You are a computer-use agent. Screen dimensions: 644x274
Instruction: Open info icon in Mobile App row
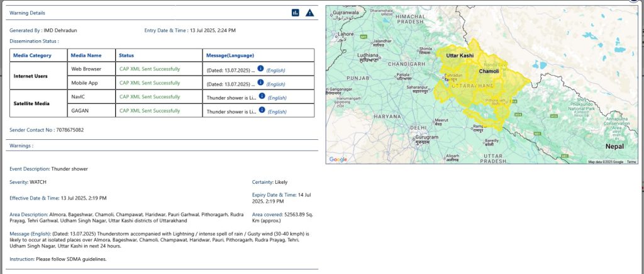(260, 83)
